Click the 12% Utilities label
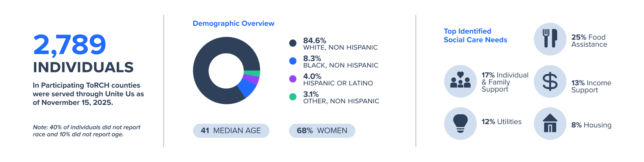The height and width of the screenshot is (162, 644). point(502,122)
